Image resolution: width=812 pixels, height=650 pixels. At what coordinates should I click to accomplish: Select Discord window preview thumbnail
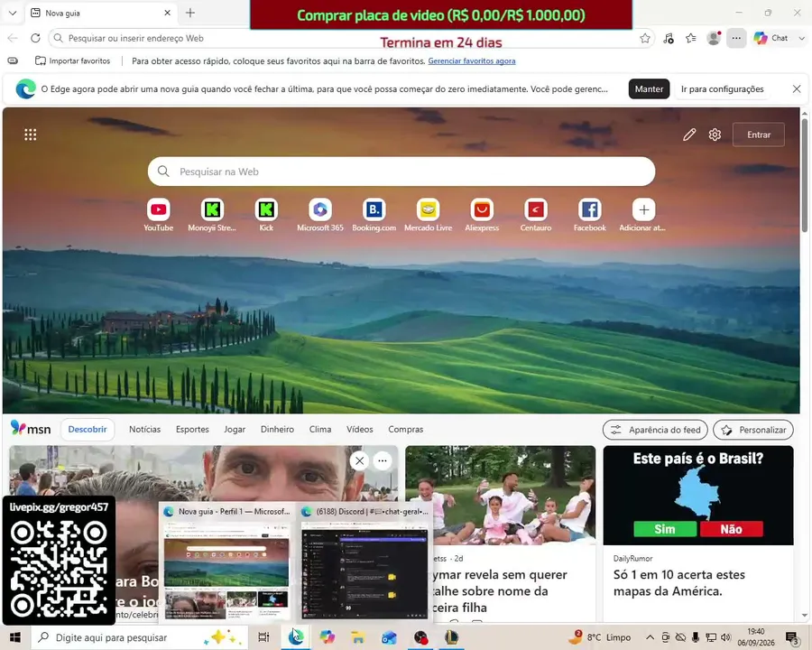coord(364,562)
